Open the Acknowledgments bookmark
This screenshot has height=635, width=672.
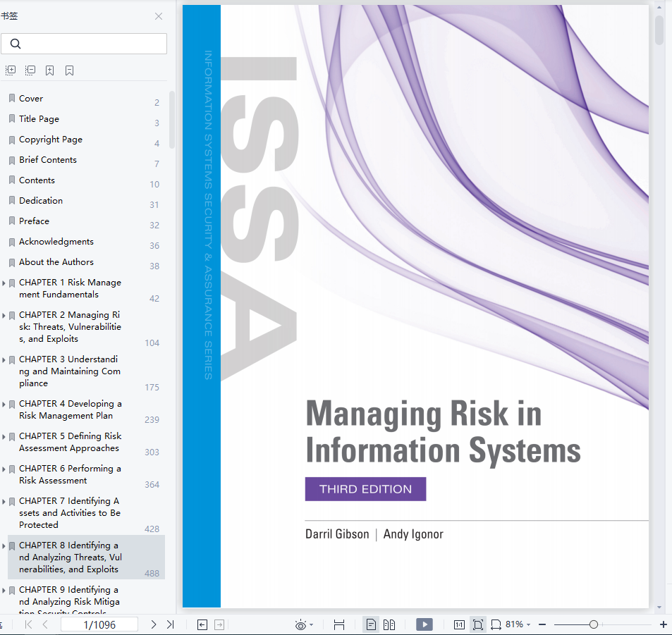56,242
